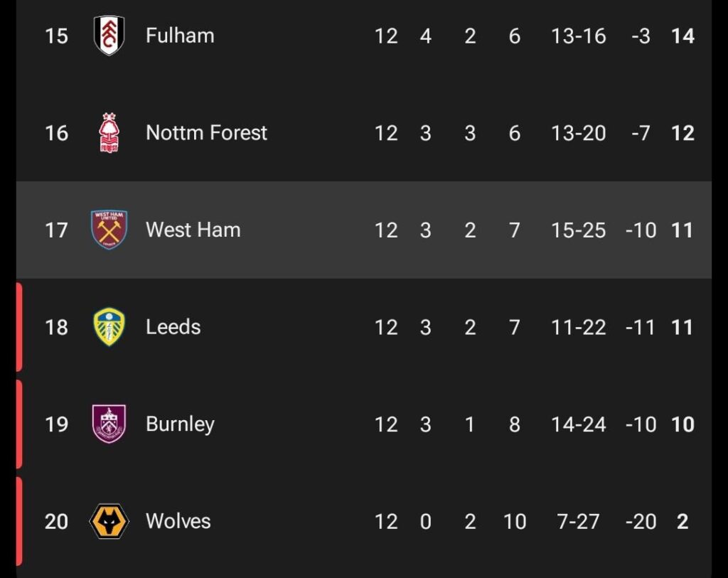
Task: Select the 'West Ham' team name
Action: (193, 230)
